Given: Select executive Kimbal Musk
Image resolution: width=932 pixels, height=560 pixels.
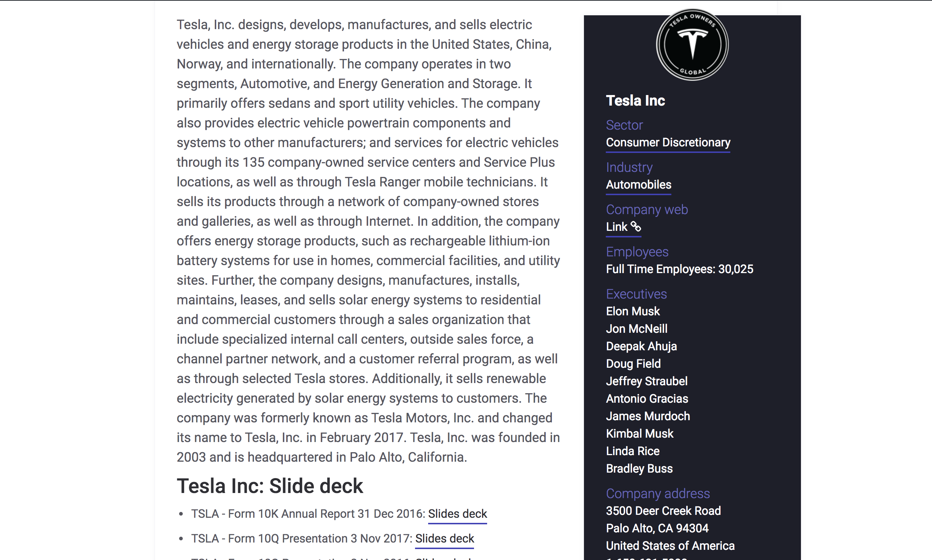Looking at the screenshot, I should pos(640,433).
